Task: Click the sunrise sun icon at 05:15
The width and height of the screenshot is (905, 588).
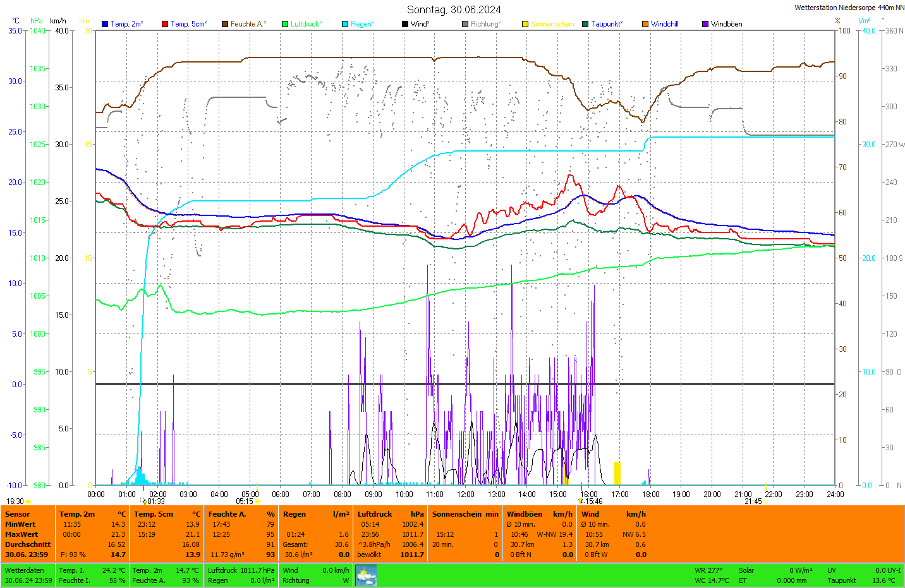Action: (257, 501)
